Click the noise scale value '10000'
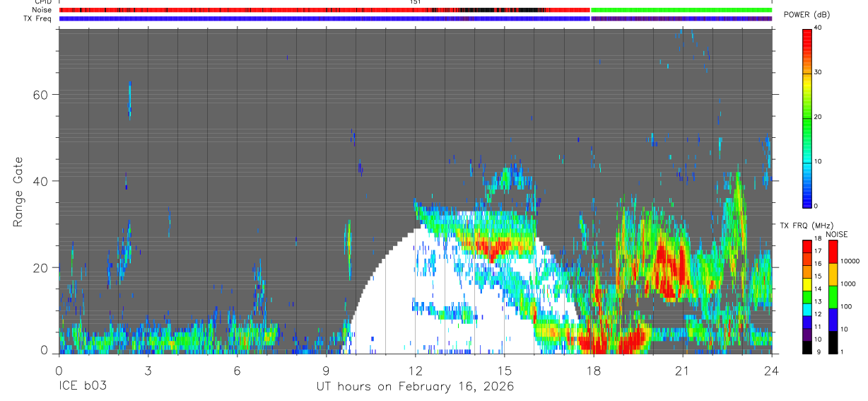The image size is (868, 401). pyautogui.click(x=850, y=262)
